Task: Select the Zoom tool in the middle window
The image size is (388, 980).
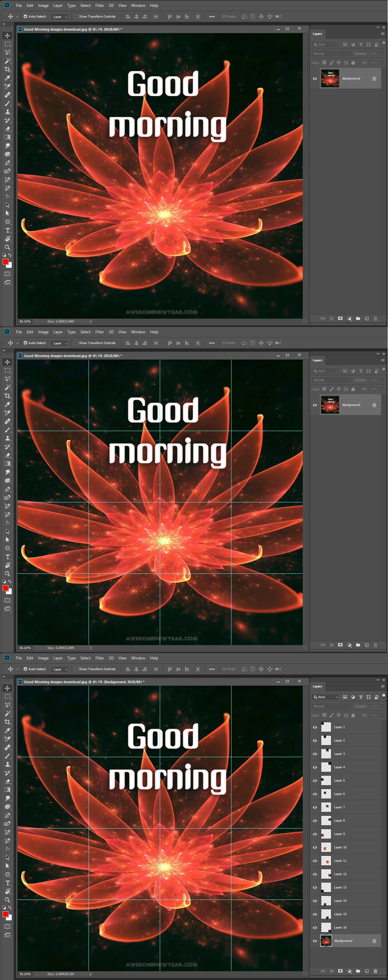Action: point(7,574)
